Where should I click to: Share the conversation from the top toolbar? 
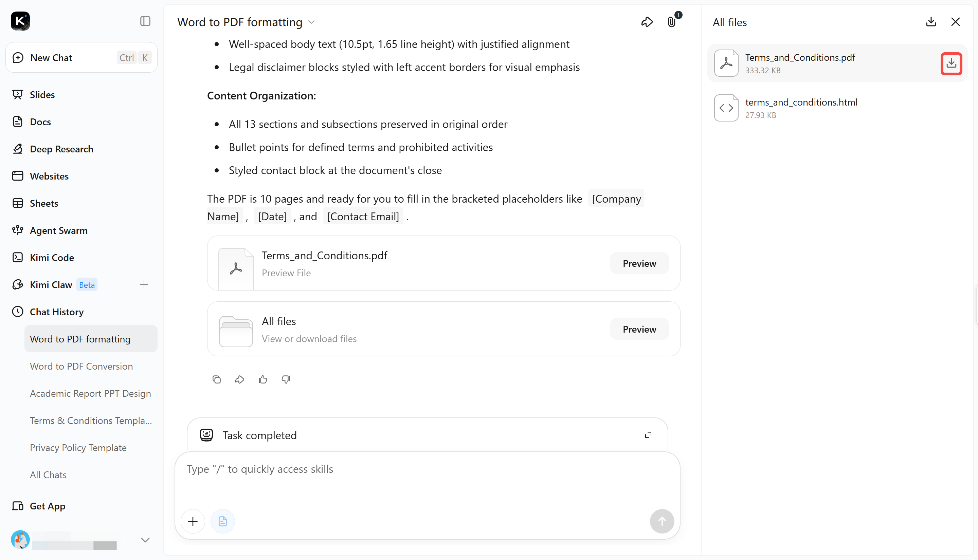tap(647, 22)
